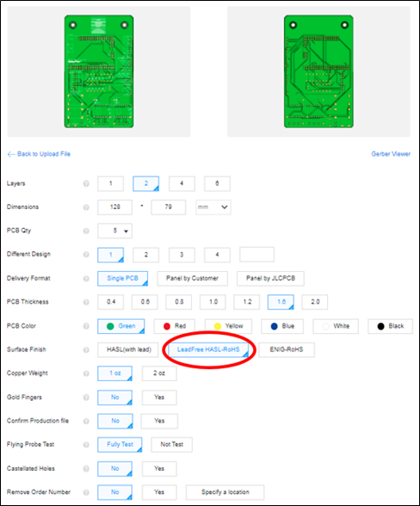
Task: Set PCB thickness to 0.8
Action: pyautogui.click(x=179, y=302)
